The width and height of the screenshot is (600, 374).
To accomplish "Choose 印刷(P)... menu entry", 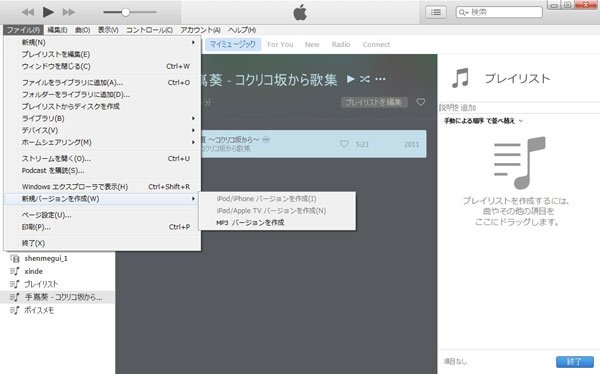I will 103,227.
